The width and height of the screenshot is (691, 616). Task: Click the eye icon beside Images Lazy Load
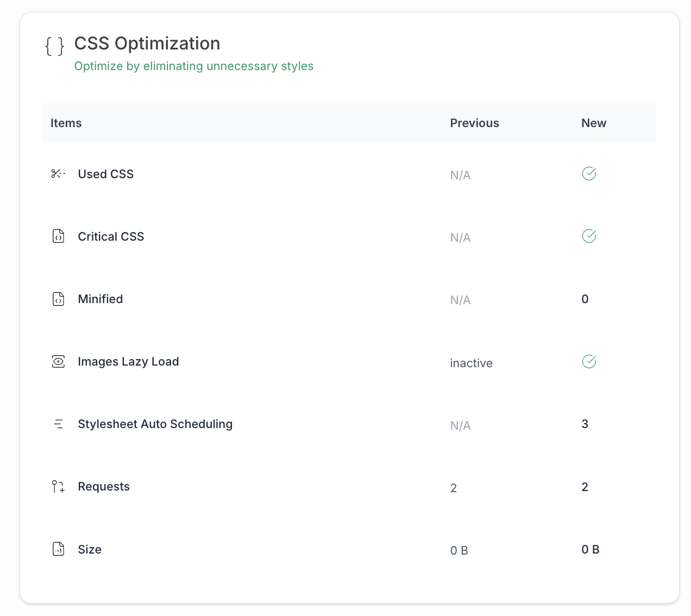[x=58, y=361]
